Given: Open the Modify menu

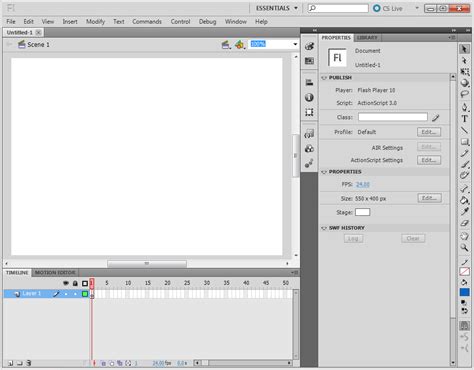Looking at the screenshot, I should (95, 22).
